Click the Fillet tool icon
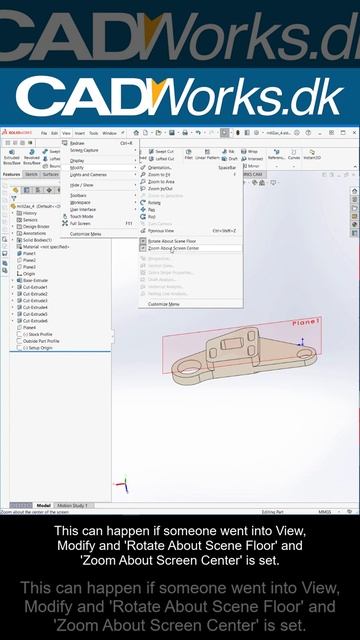This screenshot has height=640, width=360. pos(189,152)
